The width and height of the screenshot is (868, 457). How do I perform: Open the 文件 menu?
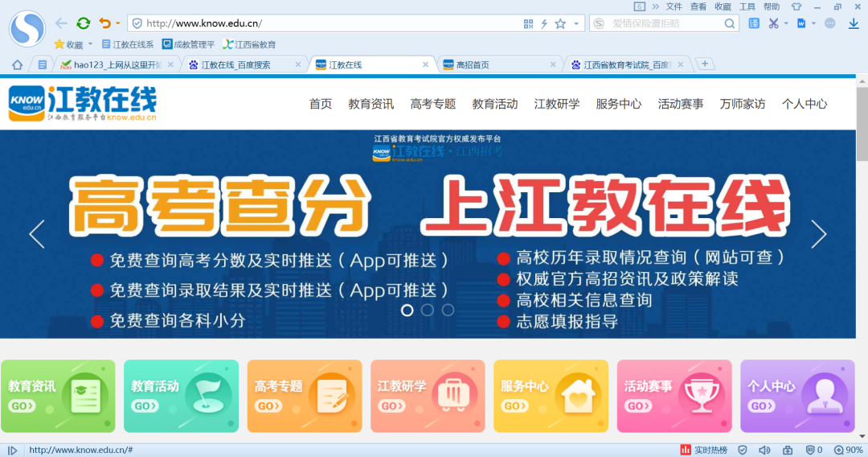(674, 6)
